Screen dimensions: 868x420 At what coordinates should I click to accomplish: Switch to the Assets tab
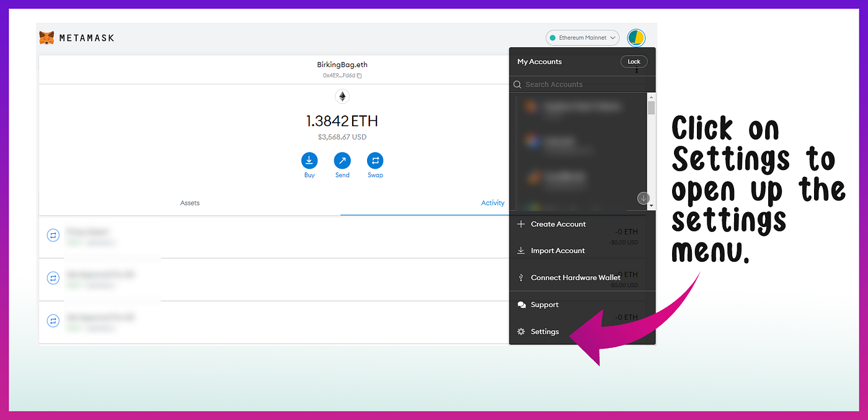pyautogui.click(x=190, y=203)
